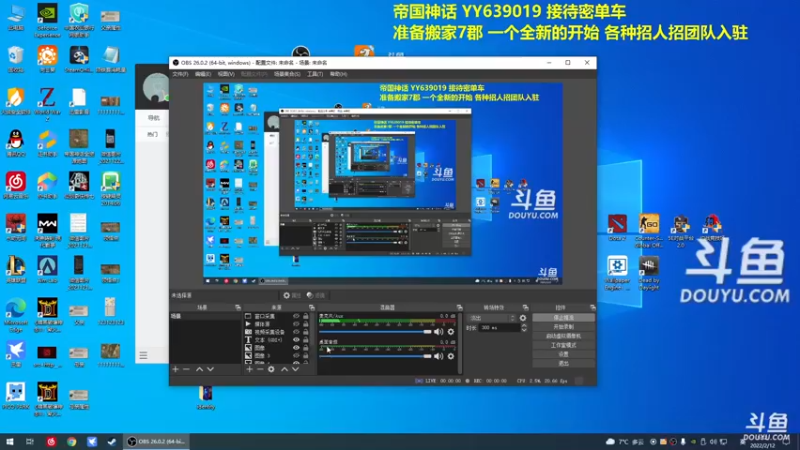This screenshot has height=450, width=800.
Task: Click the 开始录制 start recording button
Action: coord(563,327)
